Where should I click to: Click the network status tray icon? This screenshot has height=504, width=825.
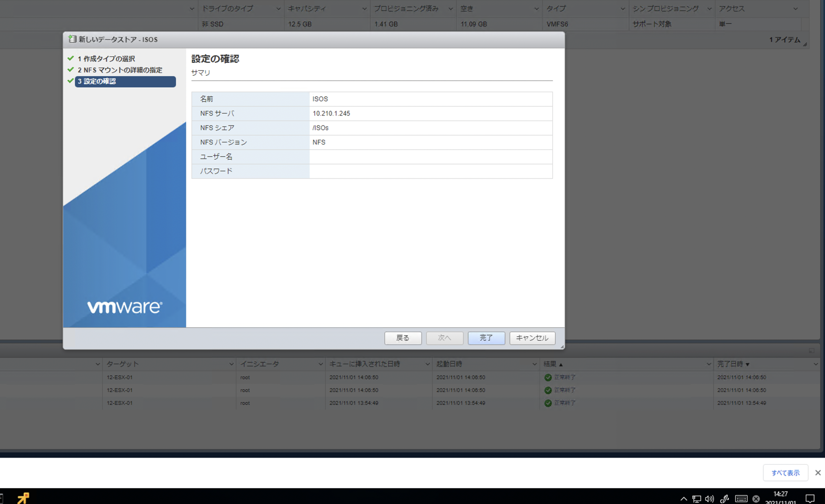coord(696,499)
